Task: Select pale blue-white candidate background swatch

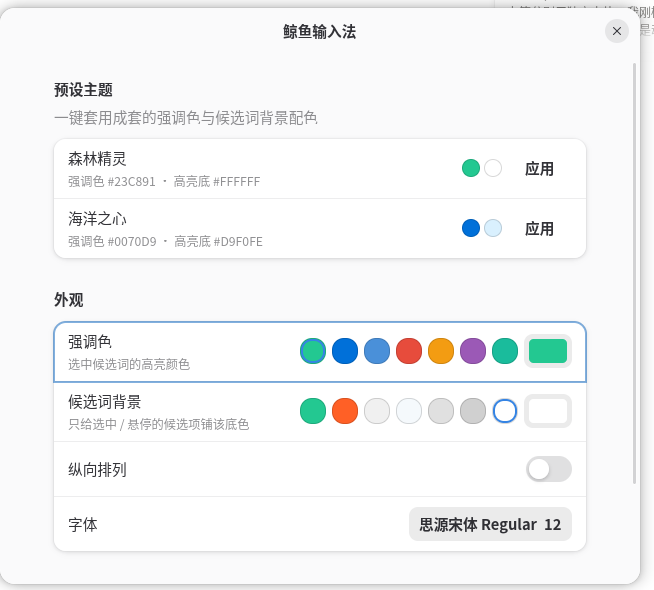Action: pyautogui.click(x=409, y=411)
